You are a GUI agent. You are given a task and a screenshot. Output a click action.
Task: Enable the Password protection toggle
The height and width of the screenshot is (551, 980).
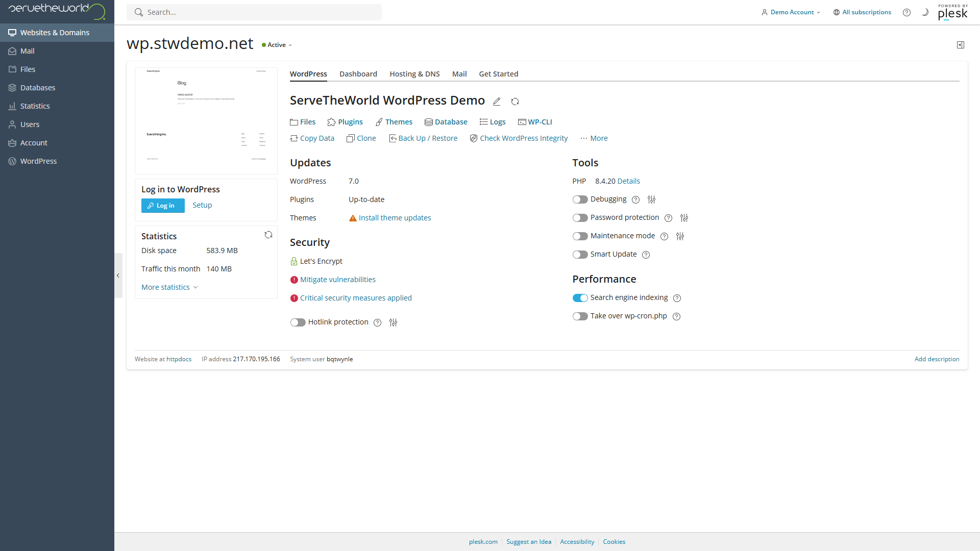(x=580, y=218)
